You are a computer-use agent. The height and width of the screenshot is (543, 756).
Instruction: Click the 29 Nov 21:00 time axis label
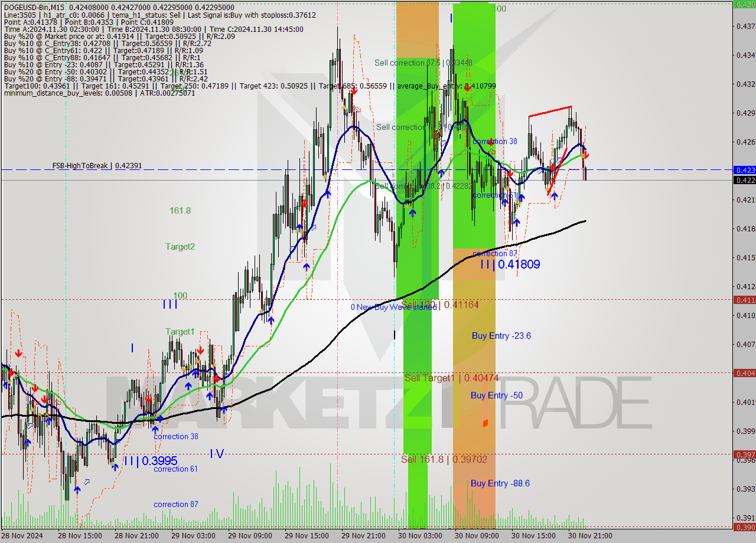363,536
